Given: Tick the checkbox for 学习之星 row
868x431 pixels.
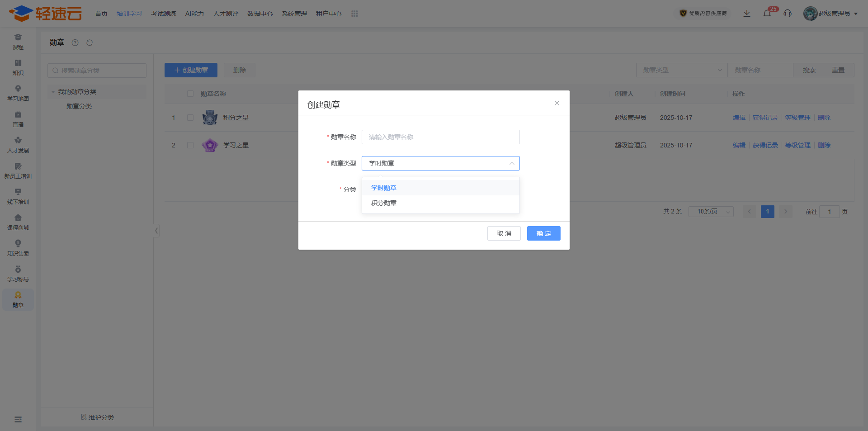Looking at the screenshot, I should [x=190, y=145].
